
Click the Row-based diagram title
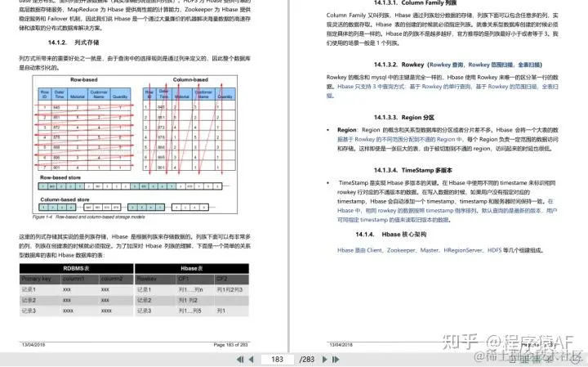[83, 79]
